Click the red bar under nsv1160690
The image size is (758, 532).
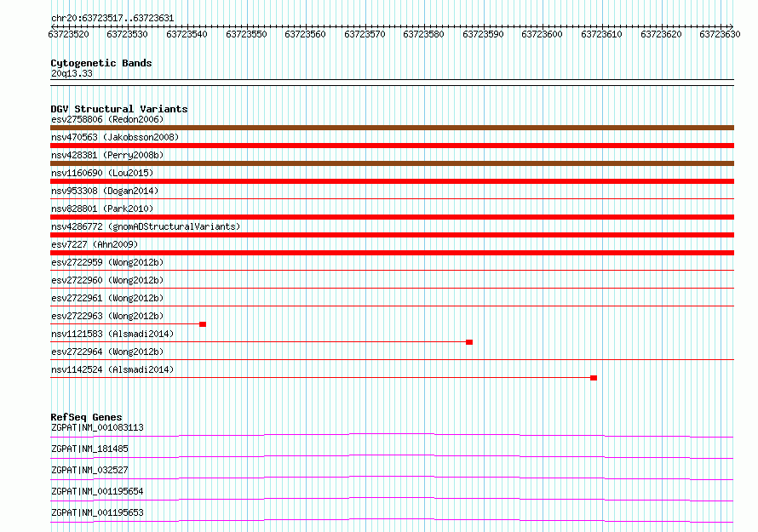pyautogui.click(x=392, y=181)
